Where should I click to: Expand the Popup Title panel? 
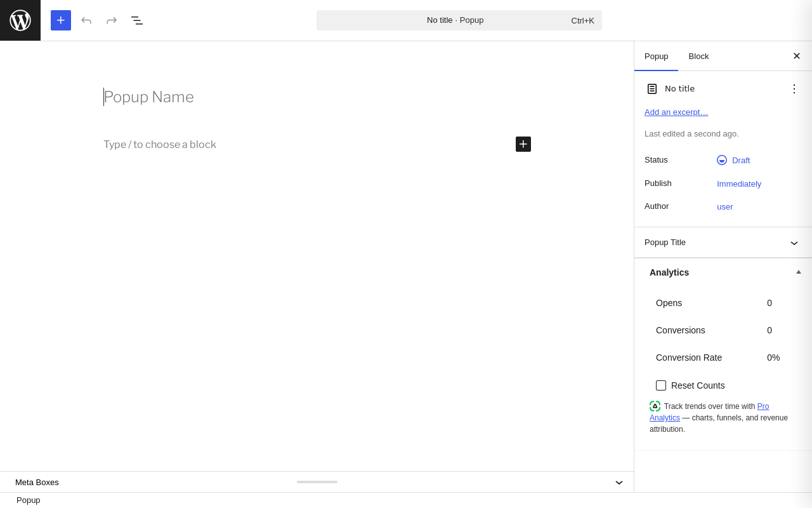coord(723,243)
